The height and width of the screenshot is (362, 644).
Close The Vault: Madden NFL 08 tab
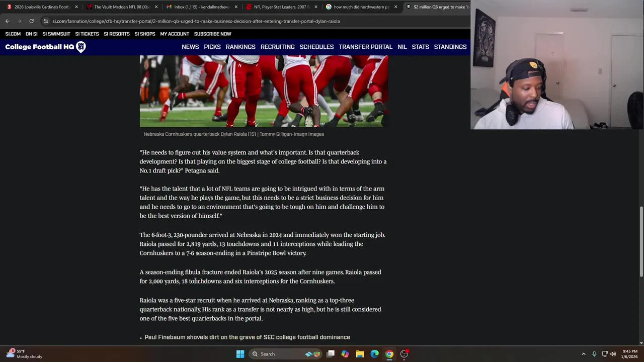pos(156,7)
